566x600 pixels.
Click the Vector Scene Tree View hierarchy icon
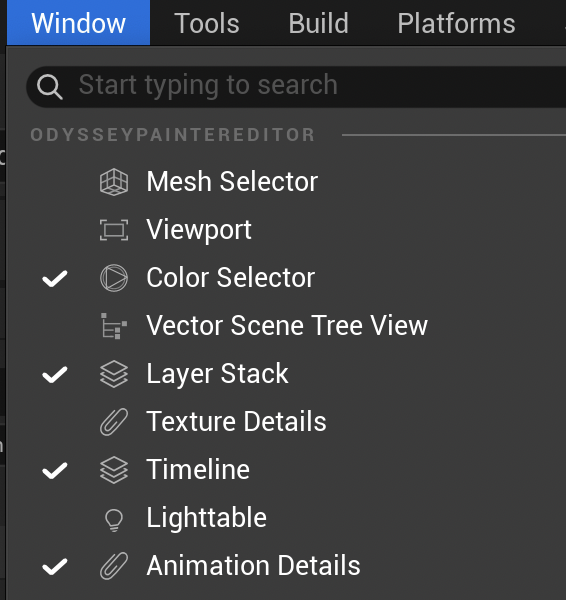tap(114, 326)
